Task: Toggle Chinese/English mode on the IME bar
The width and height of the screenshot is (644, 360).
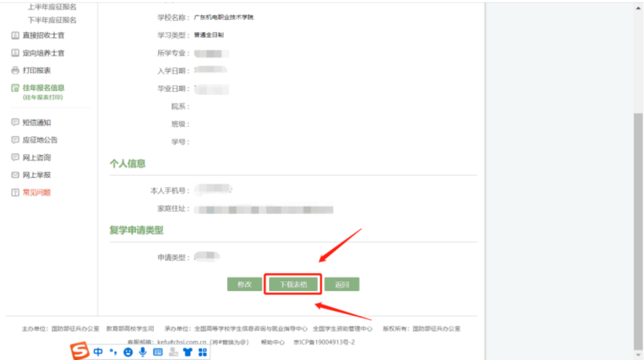Action: click(98, 352)
